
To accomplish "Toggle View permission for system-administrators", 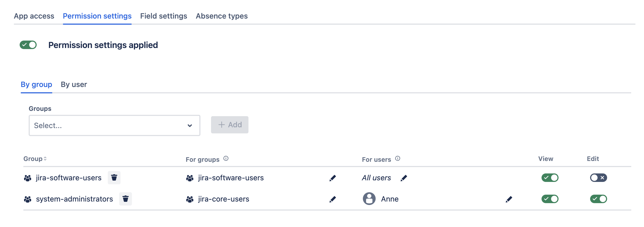I will pyautogui.click(x=550, y=199).
